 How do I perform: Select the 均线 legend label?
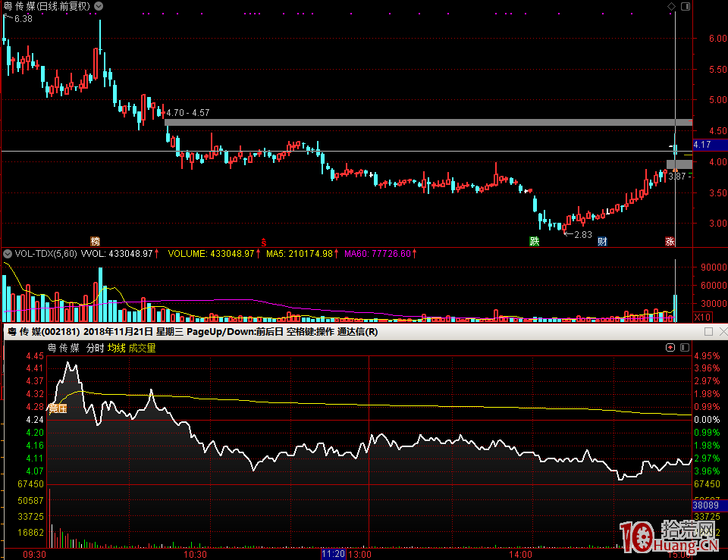coord(117,348)
